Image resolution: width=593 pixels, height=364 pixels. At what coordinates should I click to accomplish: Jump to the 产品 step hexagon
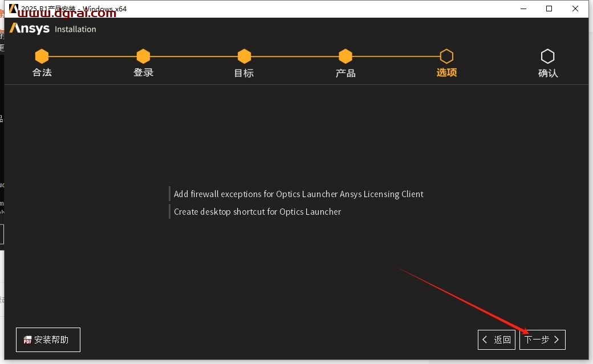pos(346,56)
